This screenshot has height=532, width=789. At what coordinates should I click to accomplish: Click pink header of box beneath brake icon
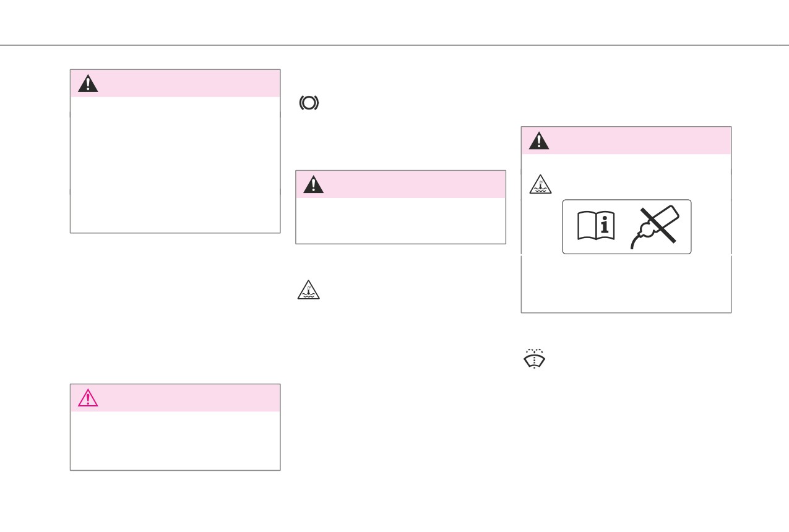(x=401, y=184)
